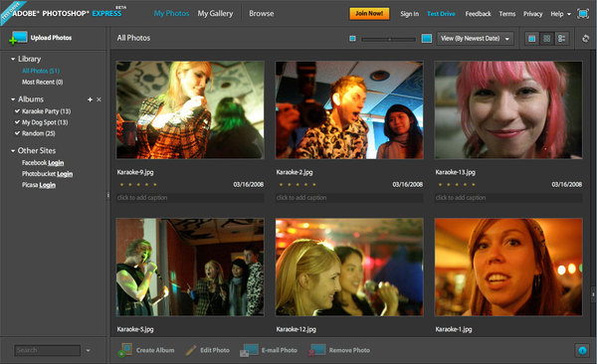Open the Help dropdown menu
Viewport: 597px width, 364px height.
pyautogui.click(x=561, y=14)
